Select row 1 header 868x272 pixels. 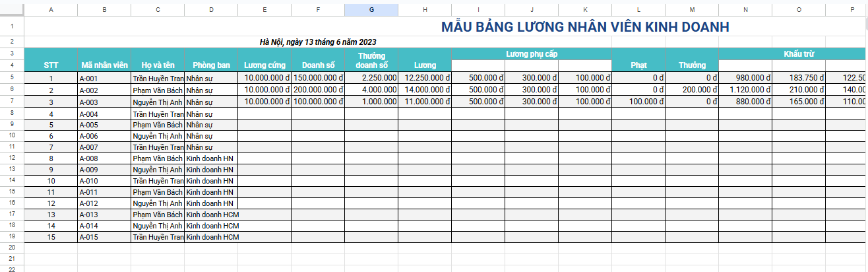pyautogui.click(x=12, y=26)
